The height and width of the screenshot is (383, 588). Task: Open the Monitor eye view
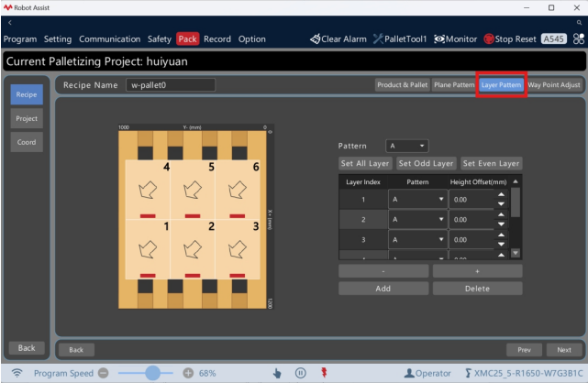[455, 38]
